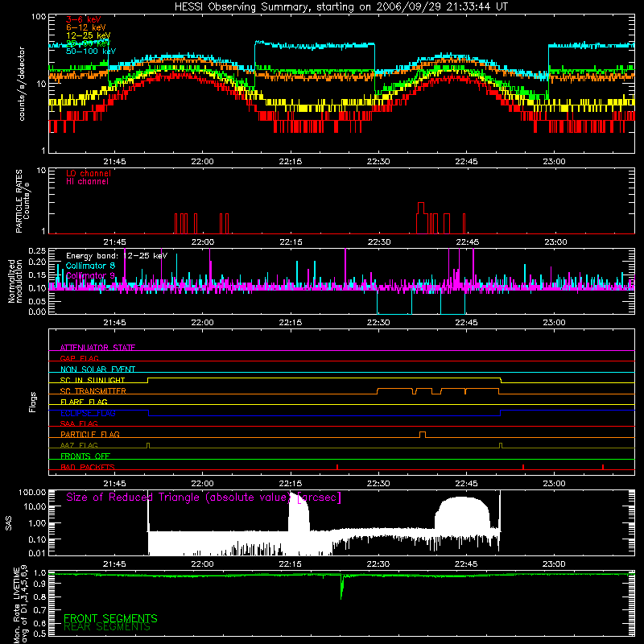Viewport: 644px width, 644px height.
Task: Click the GAP FLAG label
Action: 79,358
